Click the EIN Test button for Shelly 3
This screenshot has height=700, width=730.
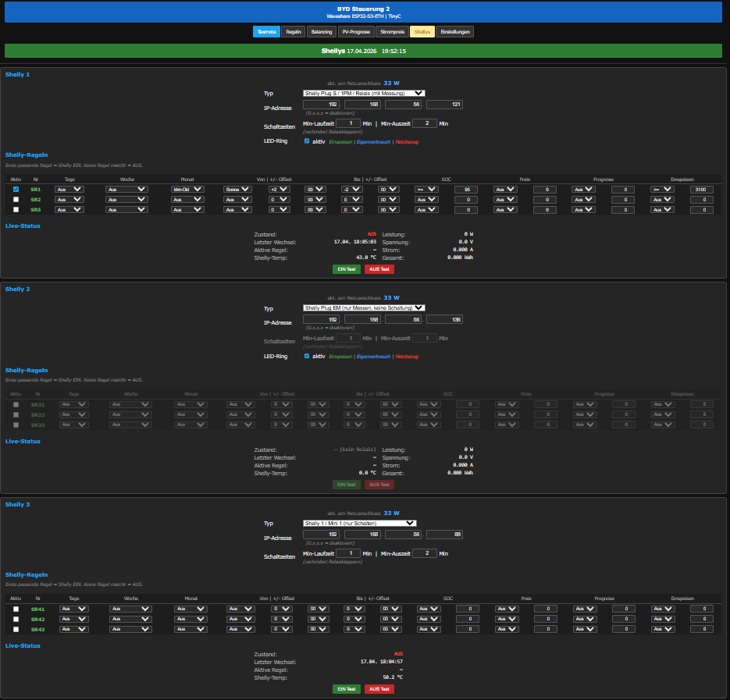coord(347,689)
